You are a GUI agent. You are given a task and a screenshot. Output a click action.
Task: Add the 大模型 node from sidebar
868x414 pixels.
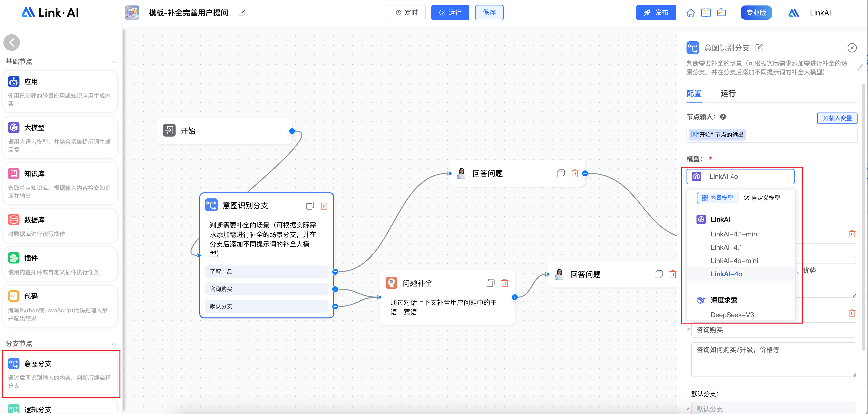[60, 138]
